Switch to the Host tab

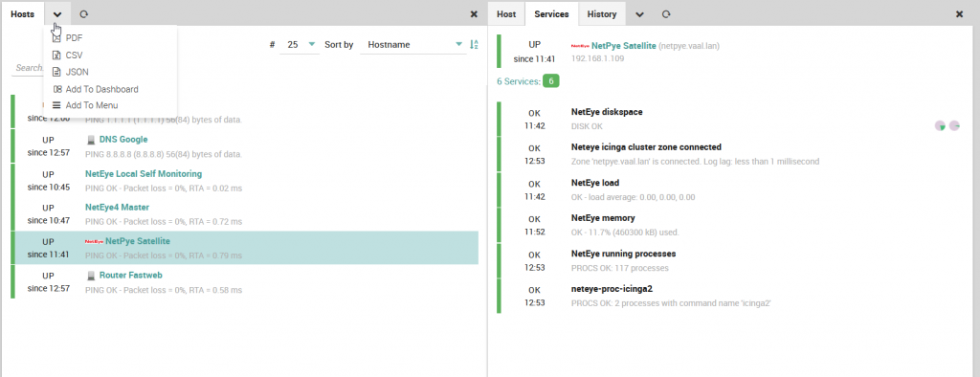[x=506, y=13]
